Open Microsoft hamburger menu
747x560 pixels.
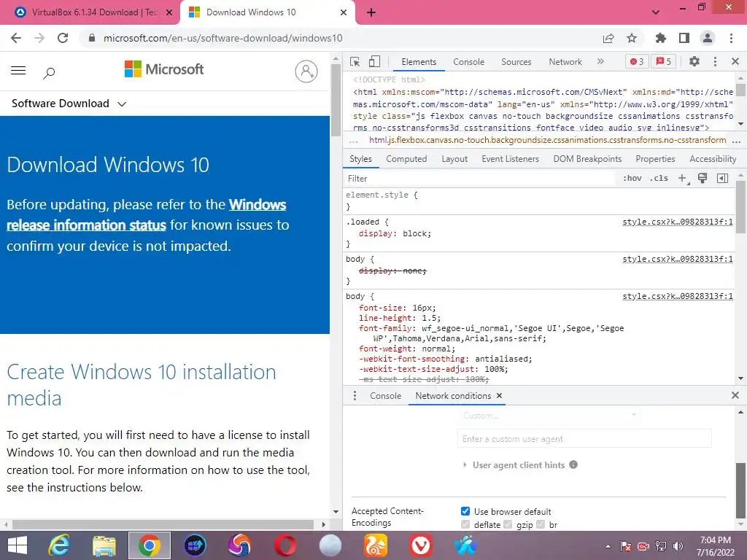coord(18,71)
